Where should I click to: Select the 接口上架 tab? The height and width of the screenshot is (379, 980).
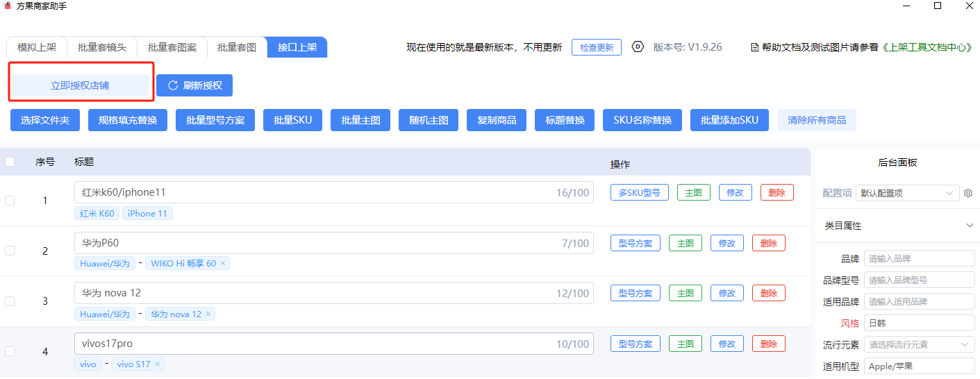click(x=297, y=47)
